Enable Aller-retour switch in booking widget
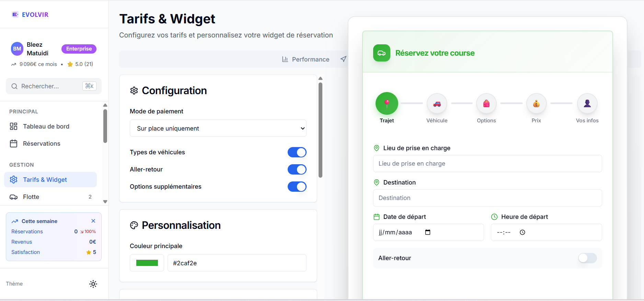 [587, 258]
